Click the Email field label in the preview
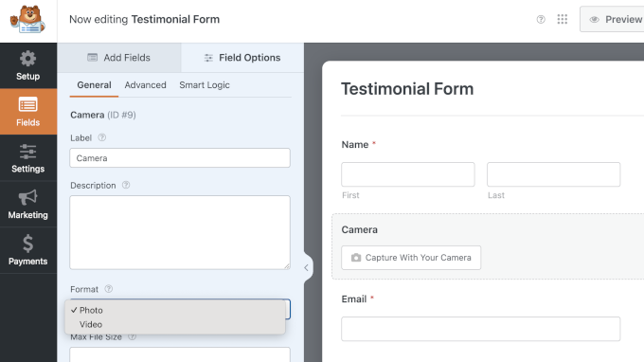 tap(354, 299)
